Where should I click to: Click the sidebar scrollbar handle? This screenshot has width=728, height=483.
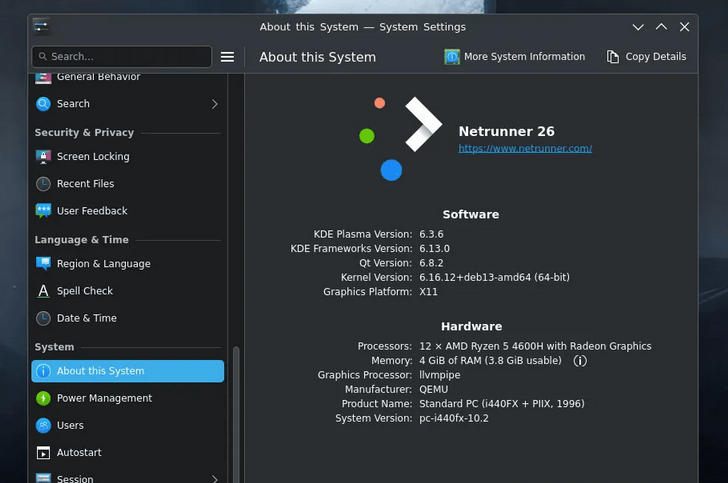tap(236, 414)
